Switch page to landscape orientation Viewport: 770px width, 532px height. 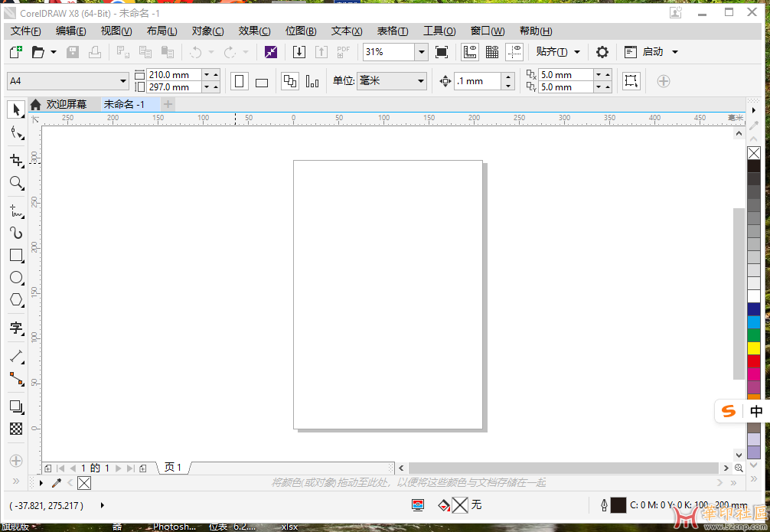(x=262, y=82)
